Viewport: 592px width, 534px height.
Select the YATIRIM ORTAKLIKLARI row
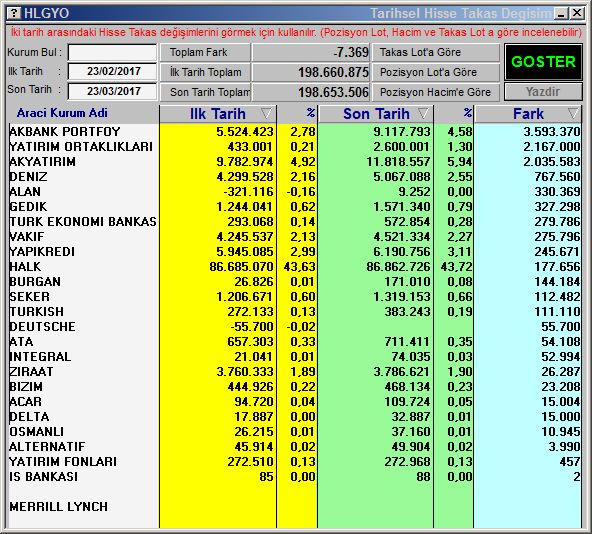(x=295, y=147)
